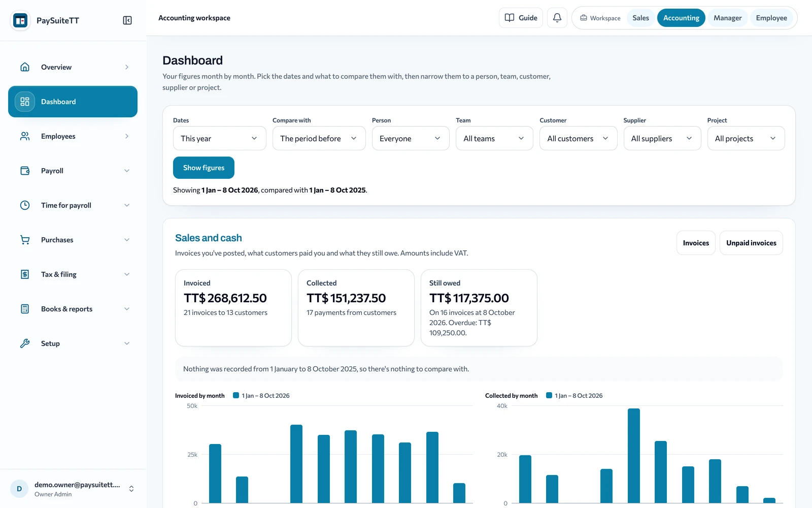The image size is (812, 508).
Task: Click the Dashboard grid icon
Action: pyautogui.click(x=25, y=102)
